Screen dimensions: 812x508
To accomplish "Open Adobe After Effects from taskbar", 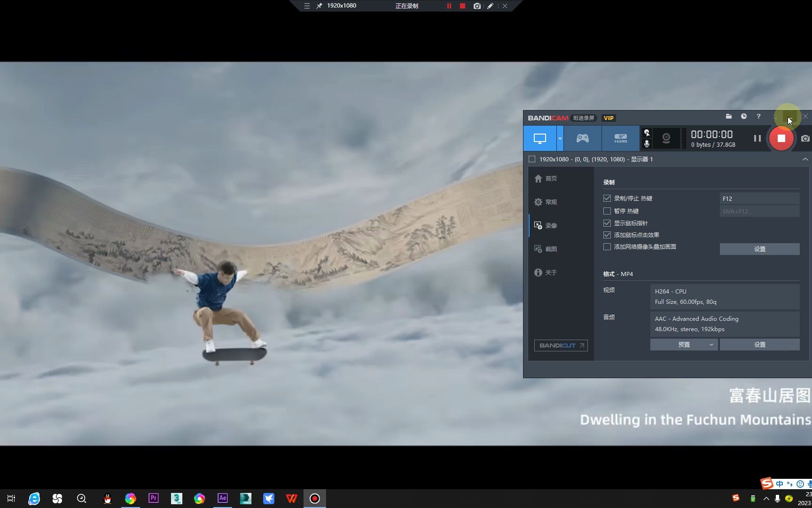I will pyautogui.click(x=223, y=498).
